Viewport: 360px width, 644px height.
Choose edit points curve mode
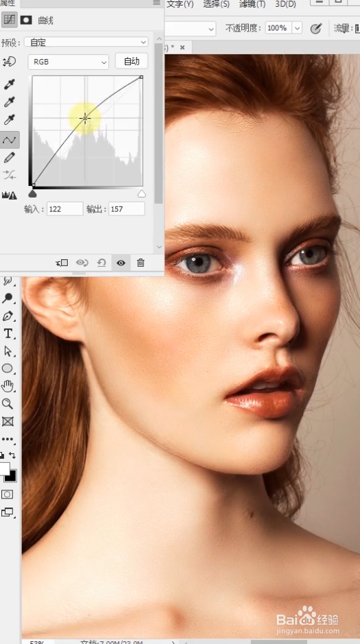click(x=9, y=140)
